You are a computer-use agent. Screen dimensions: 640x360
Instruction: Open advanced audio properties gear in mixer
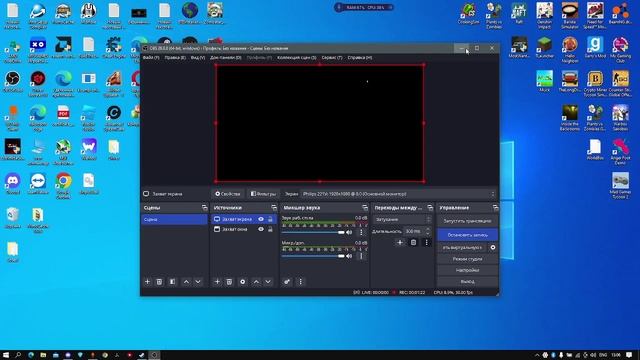(x=287, y=282)
